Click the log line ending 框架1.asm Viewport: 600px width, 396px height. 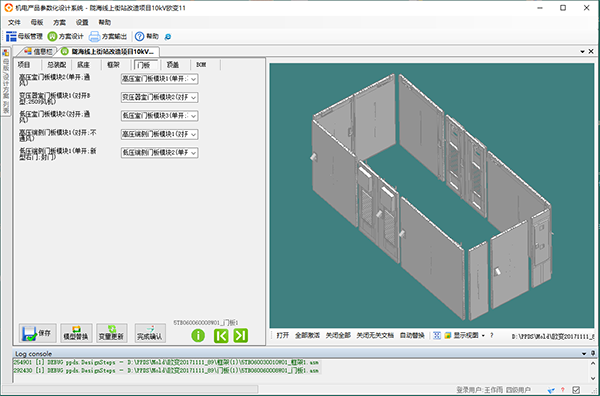click(166, 362)
